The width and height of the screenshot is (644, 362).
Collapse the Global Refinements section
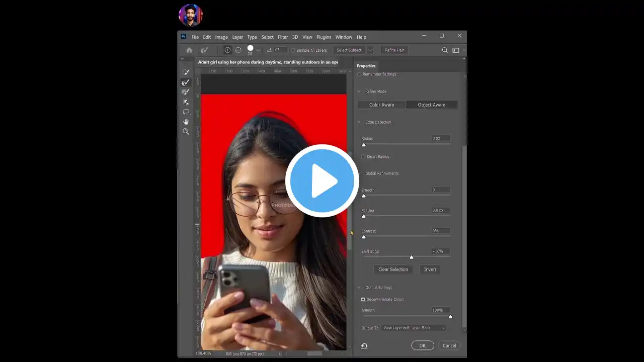(x=359, y=173)
